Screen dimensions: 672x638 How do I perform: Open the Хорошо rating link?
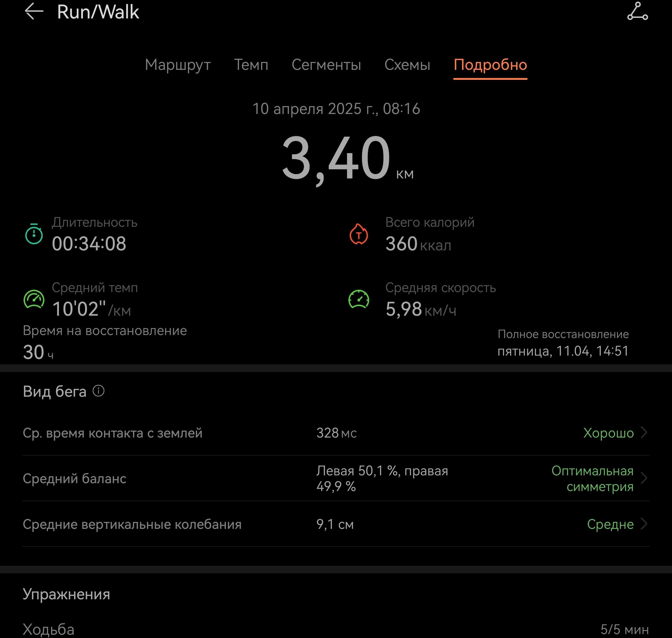pyautogui.click(x=609, y=433)
